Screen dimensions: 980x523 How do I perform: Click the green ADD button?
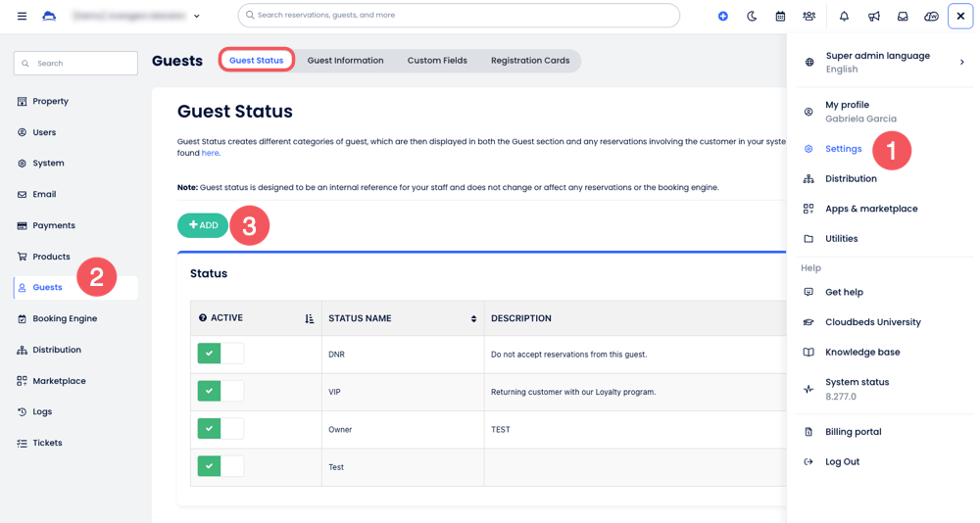tap(203, 225)
